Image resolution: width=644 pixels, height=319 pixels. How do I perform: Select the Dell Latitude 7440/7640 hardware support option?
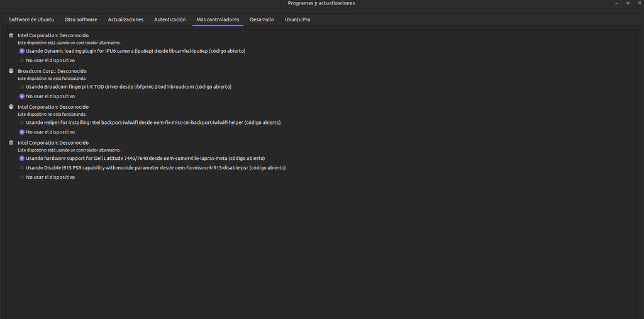[x=22, y=159]
